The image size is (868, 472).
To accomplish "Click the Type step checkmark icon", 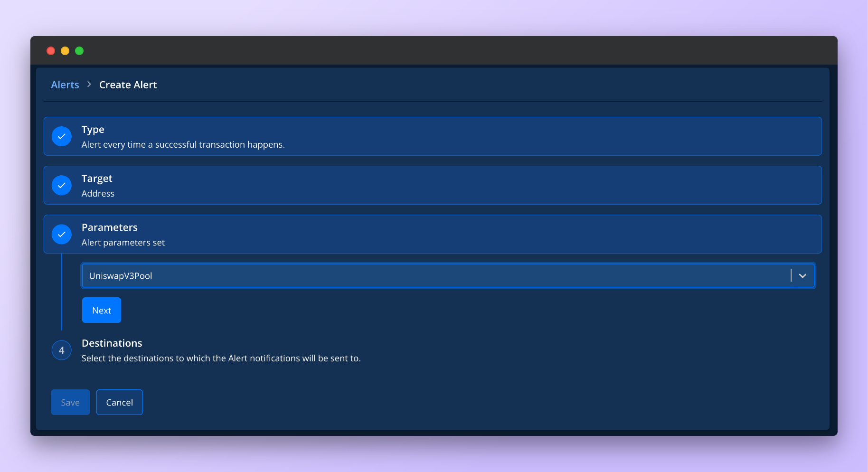I will coord(61,136).
